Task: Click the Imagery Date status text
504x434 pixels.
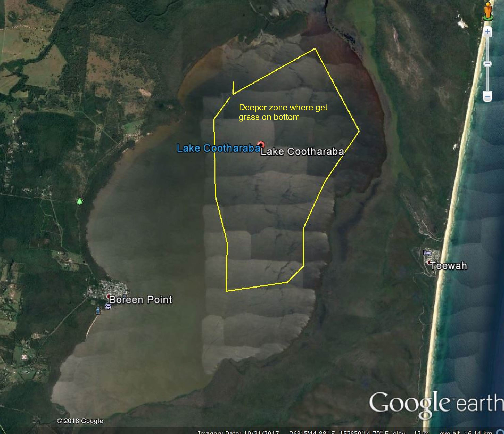Action: pyautogui.click(x=238, y=432)
